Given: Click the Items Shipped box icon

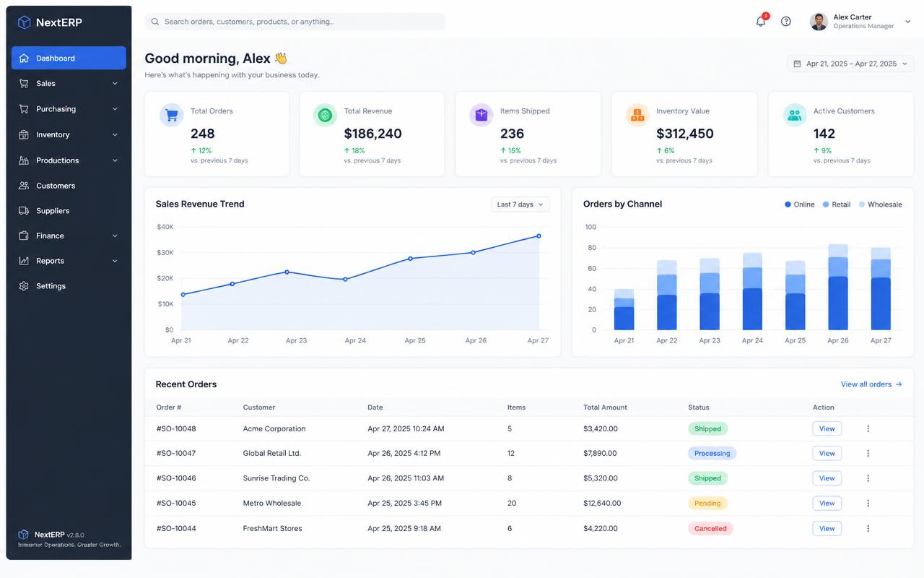Looking at the screenshot, I should [x=481, y=115].
